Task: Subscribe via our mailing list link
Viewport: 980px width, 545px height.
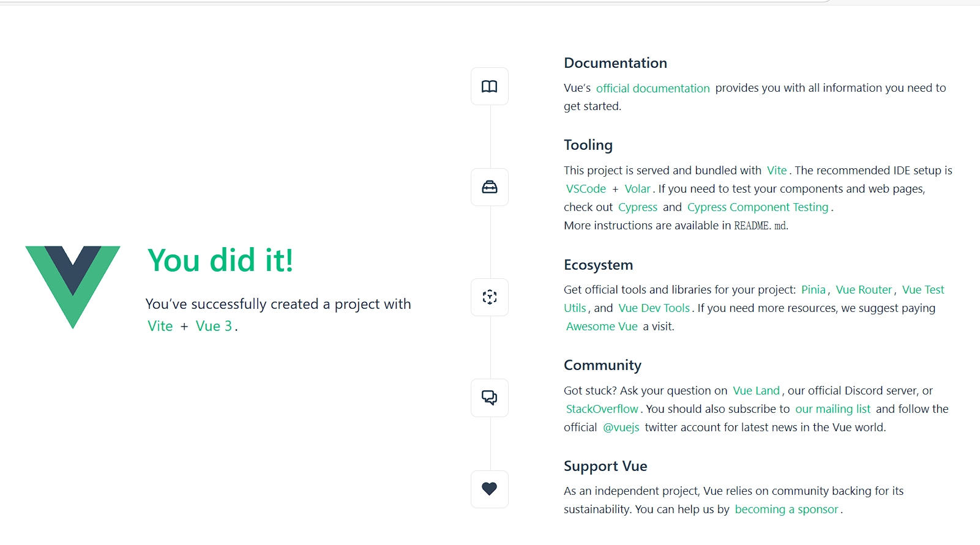Action: pos(832,409)
